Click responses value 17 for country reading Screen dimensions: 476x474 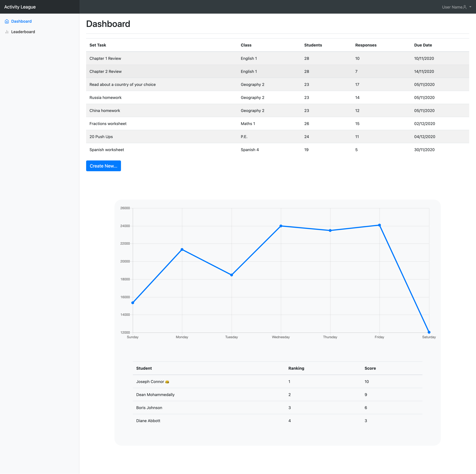[357, 84]
